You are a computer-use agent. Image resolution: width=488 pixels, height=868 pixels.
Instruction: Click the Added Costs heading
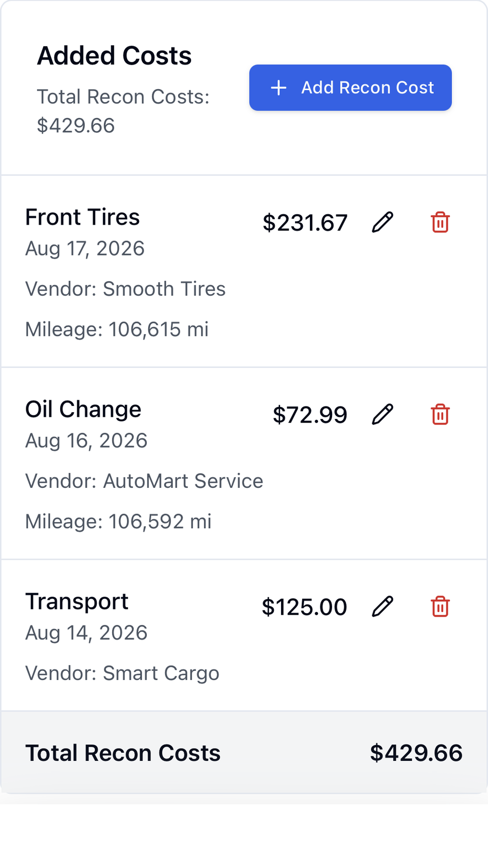pyautogui.click(x=114, y=56)
